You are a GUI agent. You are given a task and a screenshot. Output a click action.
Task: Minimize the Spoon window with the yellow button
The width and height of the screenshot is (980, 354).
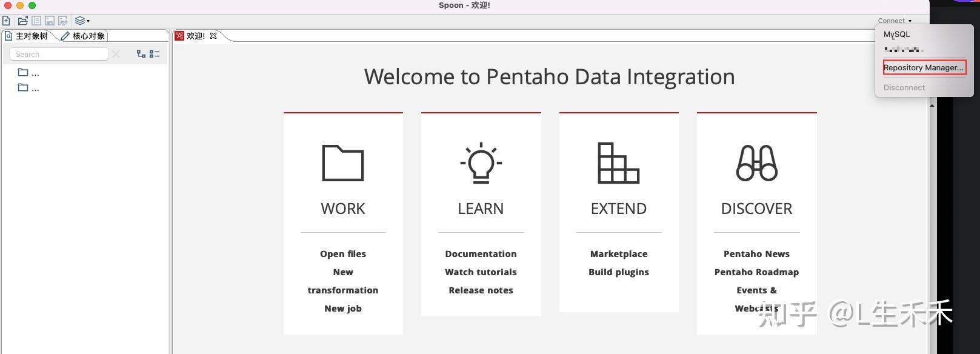pos(20,5)
